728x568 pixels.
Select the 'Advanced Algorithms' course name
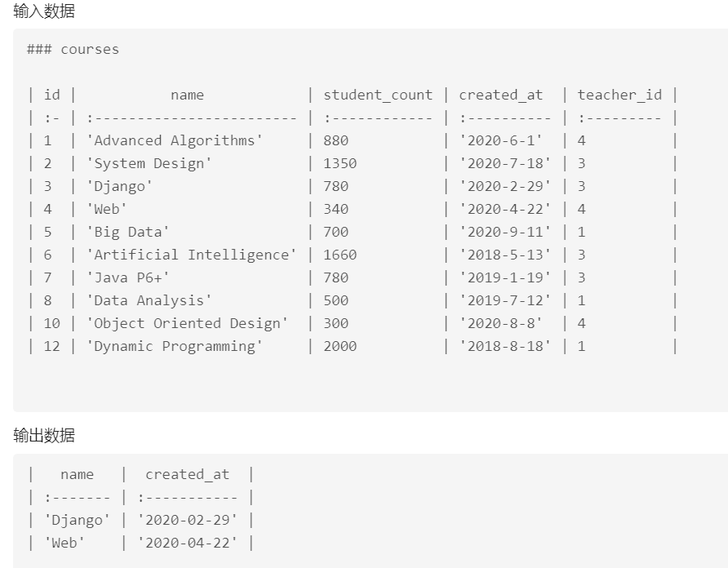point(175,140)
